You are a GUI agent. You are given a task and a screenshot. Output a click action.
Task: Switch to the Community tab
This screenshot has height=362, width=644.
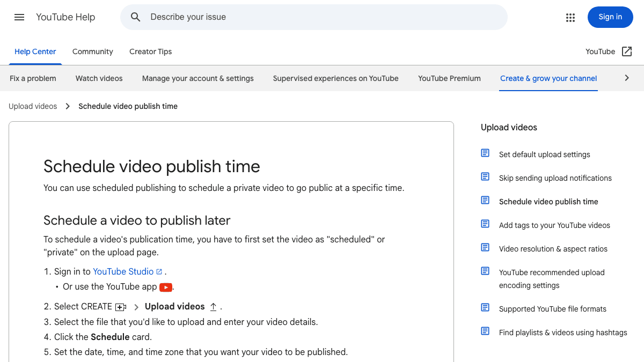pos(93,51)
